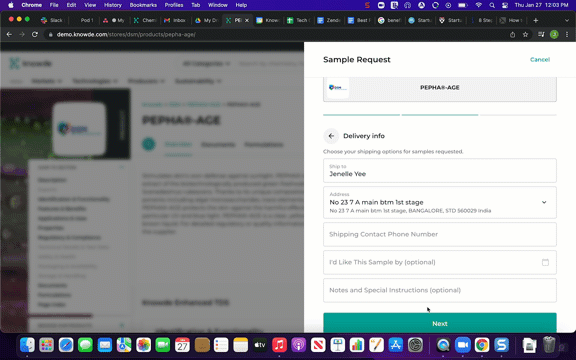Open Calendar from the dock
The width and height of the screenshot is (576, 360).
[182, 345]
